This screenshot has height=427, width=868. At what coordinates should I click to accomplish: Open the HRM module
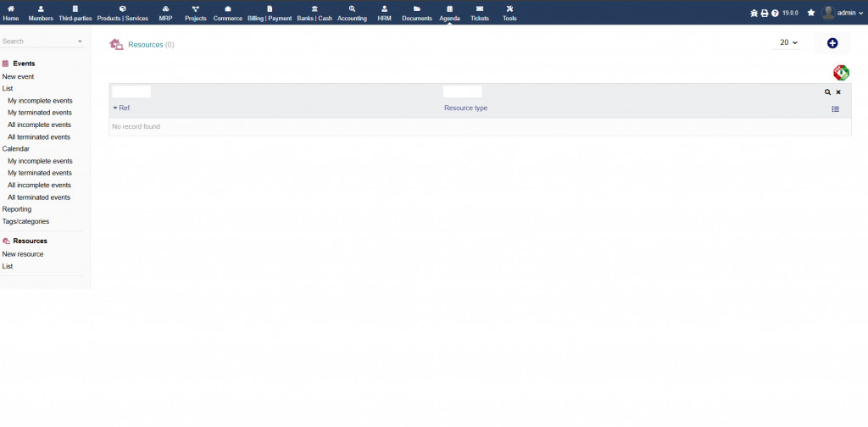point(384,14)
